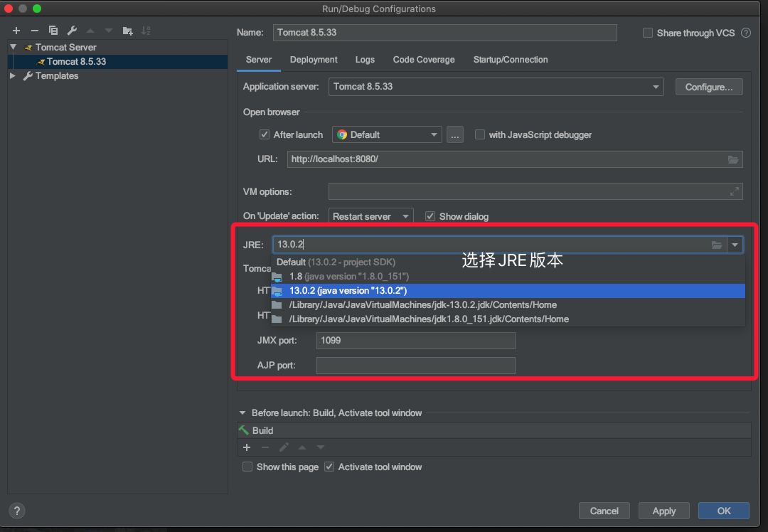Screen dimensions: 768x532
Task: Open the help button at bottom left
Action: 16,511
